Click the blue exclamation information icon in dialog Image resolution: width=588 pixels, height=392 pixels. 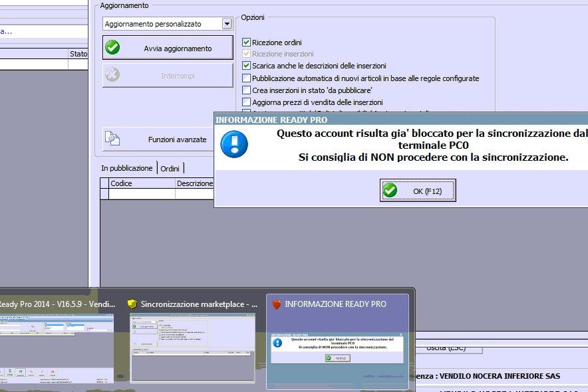click(234, 144)
